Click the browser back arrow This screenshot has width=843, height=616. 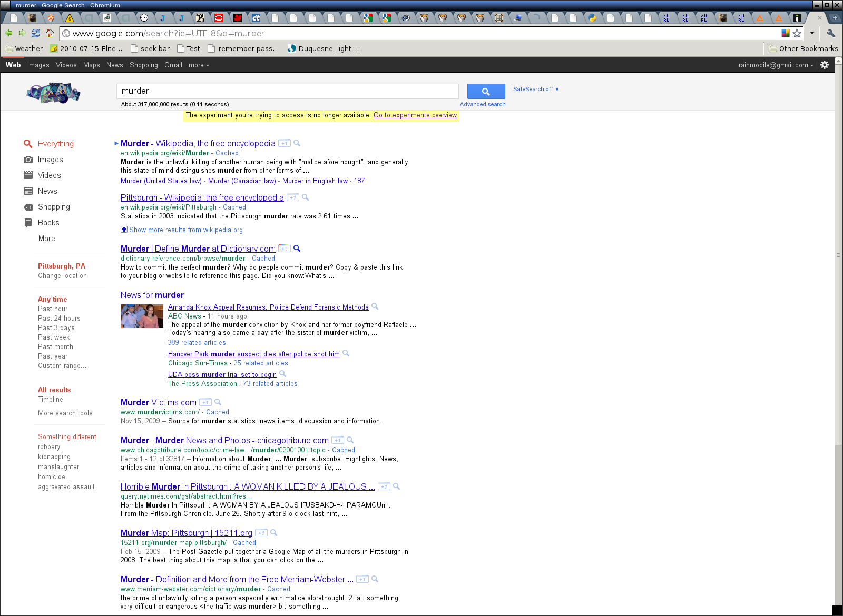9,33
